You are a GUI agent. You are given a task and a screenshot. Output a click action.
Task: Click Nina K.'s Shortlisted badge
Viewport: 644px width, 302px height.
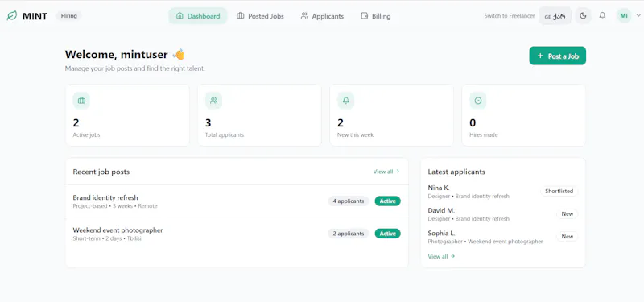tap(559, 191)
